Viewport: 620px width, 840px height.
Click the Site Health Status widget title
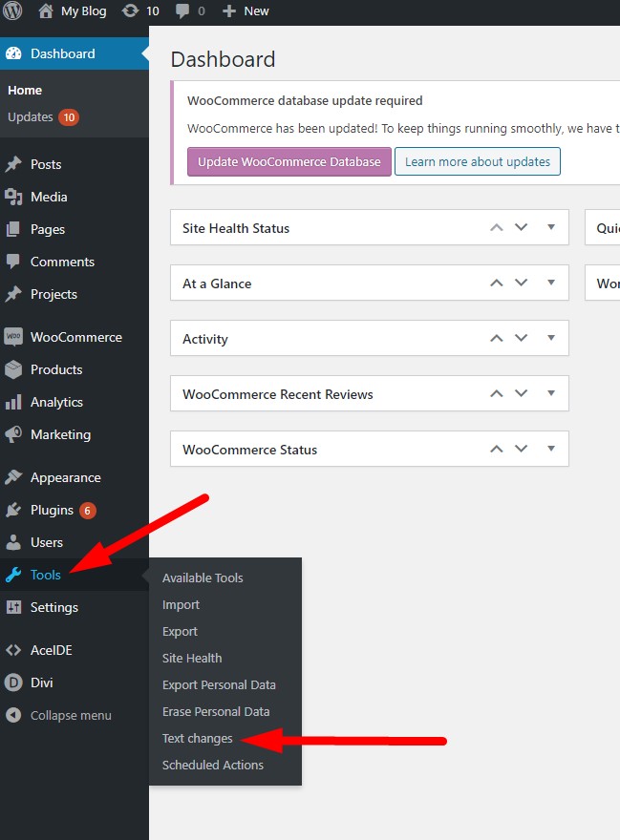pyautogui.click(x=235, y=228)
